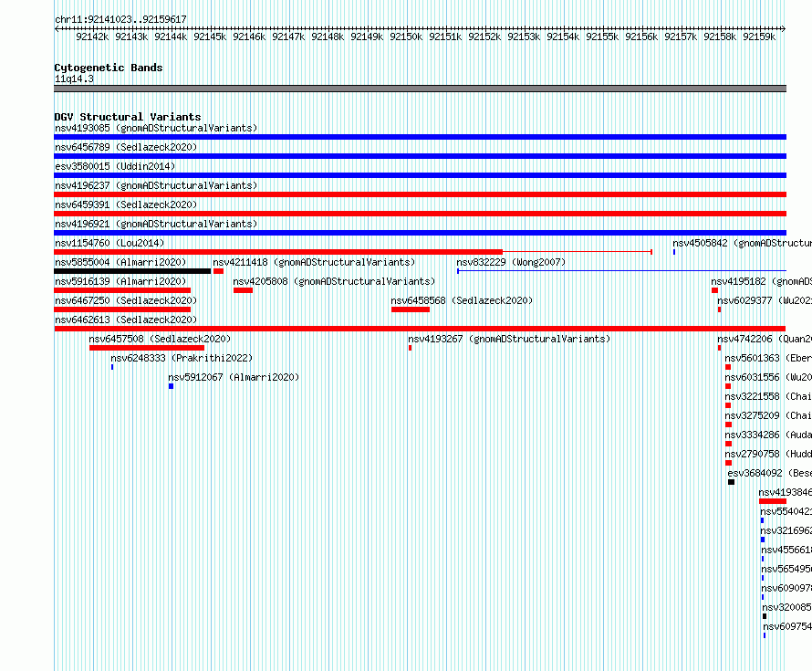
Task: Click nsv4211418 (gnomADStructuralVariants) label
Action: [x=314, y=262]
